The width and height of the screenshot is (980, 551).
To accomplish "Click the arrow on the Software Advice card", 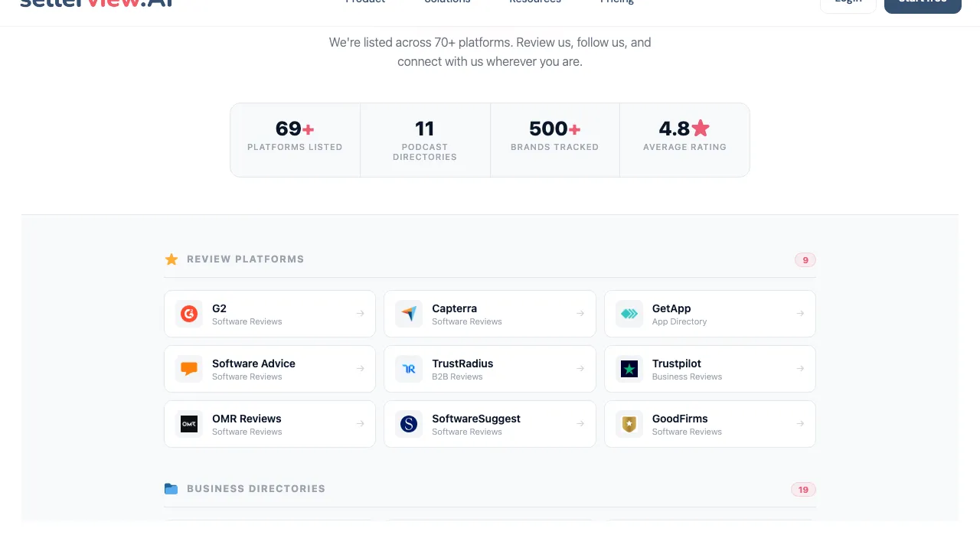I will point(360,369).
